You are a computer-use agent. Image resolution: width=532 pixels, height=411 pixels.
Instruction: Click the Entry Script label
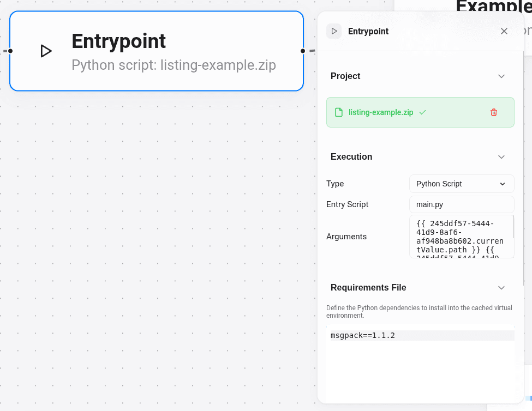point(347,204)
